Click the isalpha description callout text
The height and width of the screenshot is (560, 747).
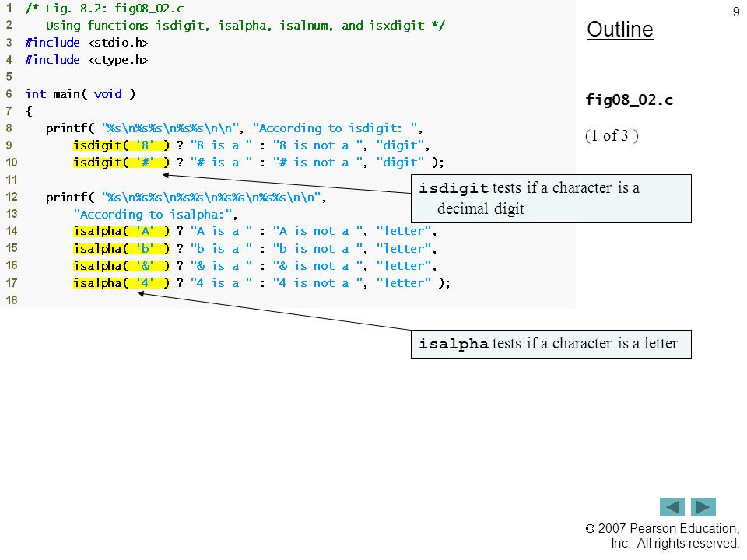551,344
